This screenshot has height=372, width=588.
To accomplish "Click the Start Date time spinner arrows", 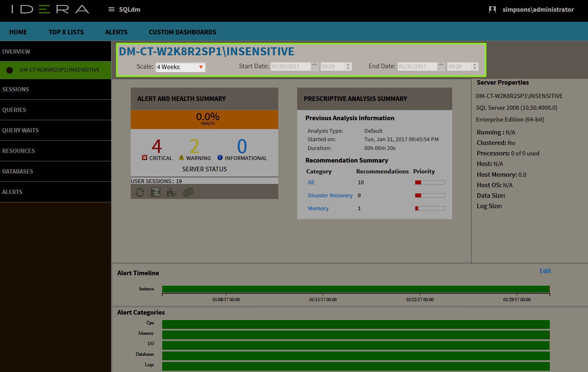I will tap(348, 67).
